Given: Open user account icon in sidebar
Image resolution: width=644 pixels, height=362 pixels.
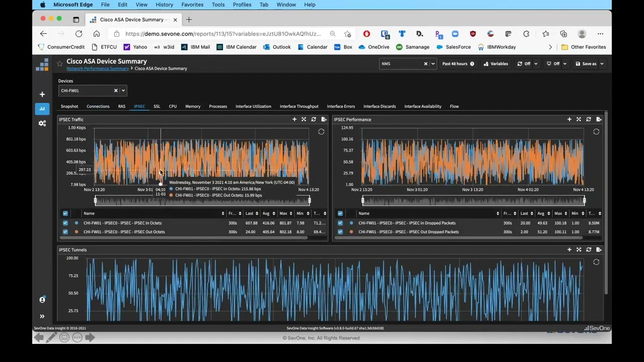Looking at the screenshot, I should [42, 300].
